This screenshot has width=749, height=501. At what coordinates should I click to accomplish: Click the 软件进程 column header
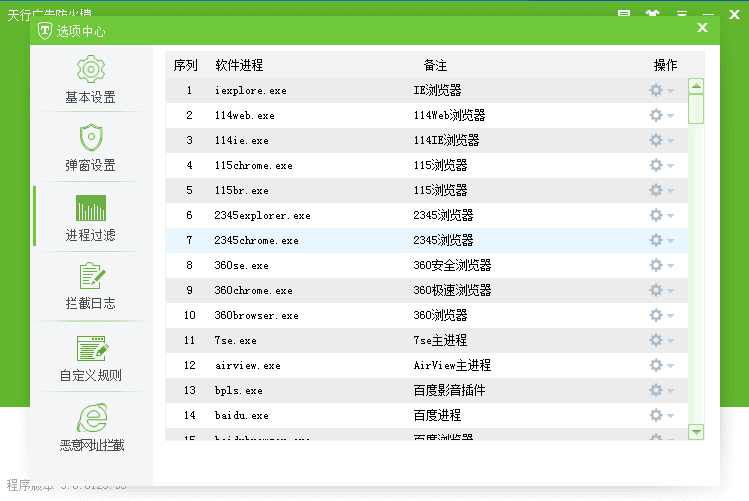[x=239, y=65]
